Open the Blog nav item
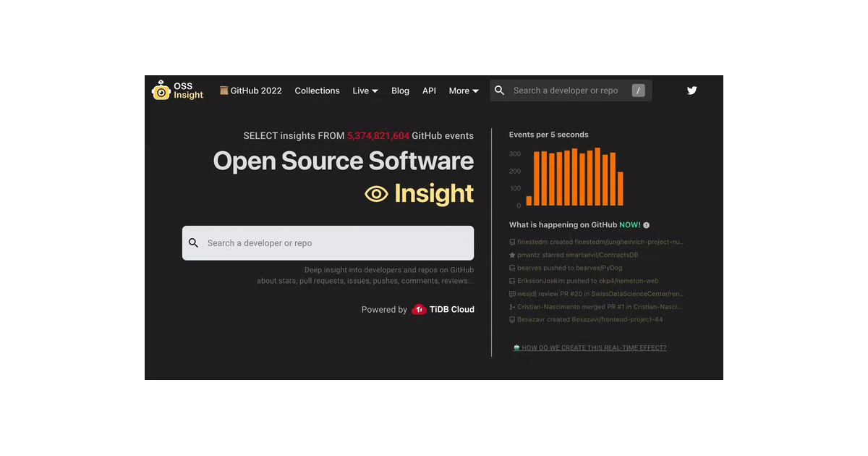Screen dimensions: 868x456 (400, 90)
